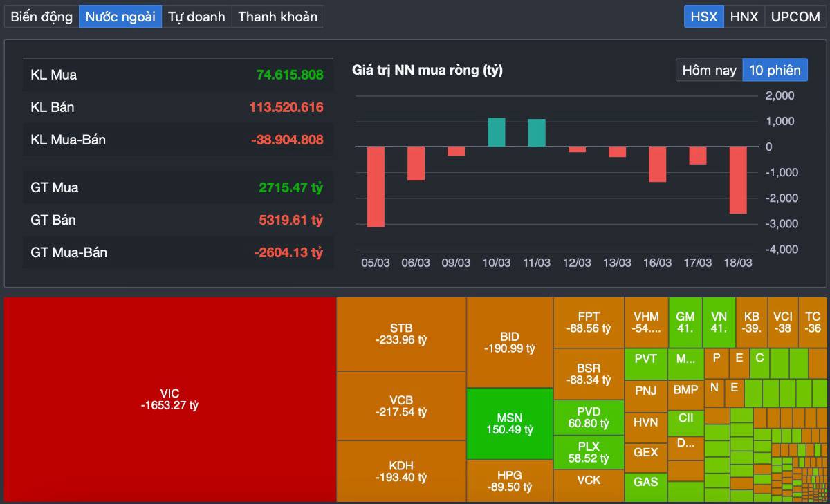Select the Nước ngoài tab
Viewport: 830px width, 504px height.
(120, 17)
